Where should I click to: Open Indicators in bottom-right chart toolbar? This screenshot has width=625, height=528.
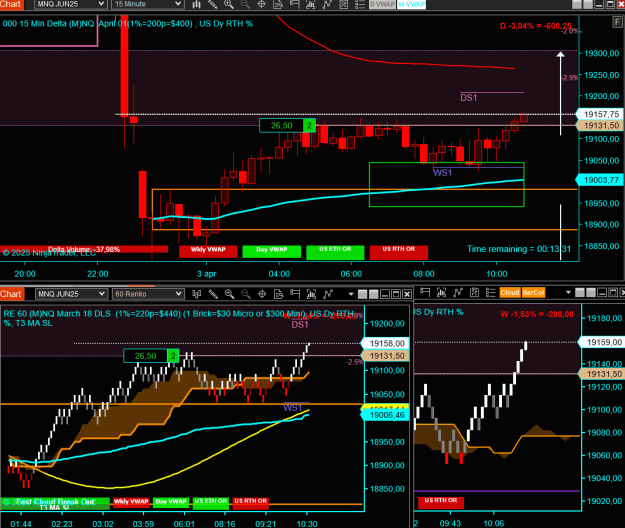point(441,292)
